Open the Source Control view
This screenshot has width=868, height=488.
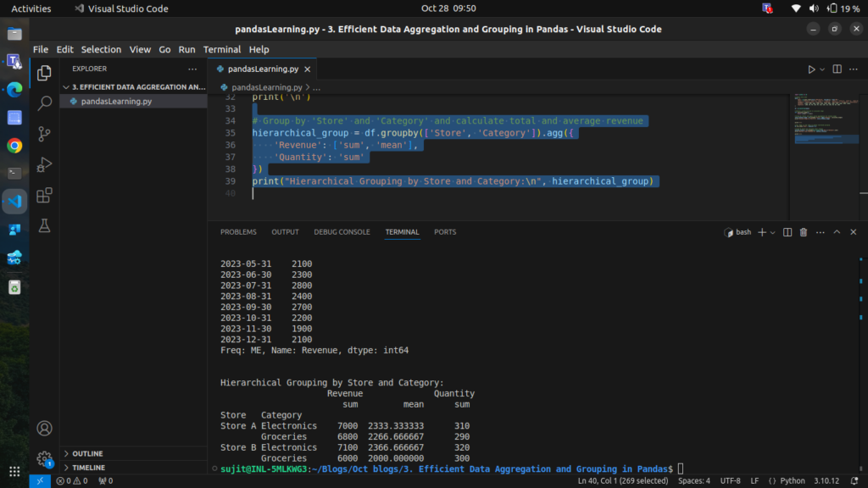(45, 134)
